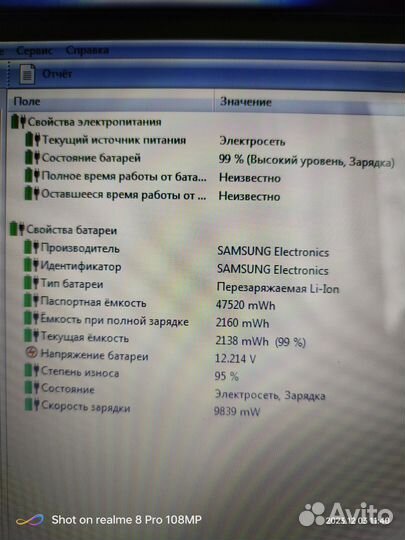Click Неизвестно value for Оставшееся время работы
The height and width of the screenshot is (540, 405).
click(x=249, y=196)
